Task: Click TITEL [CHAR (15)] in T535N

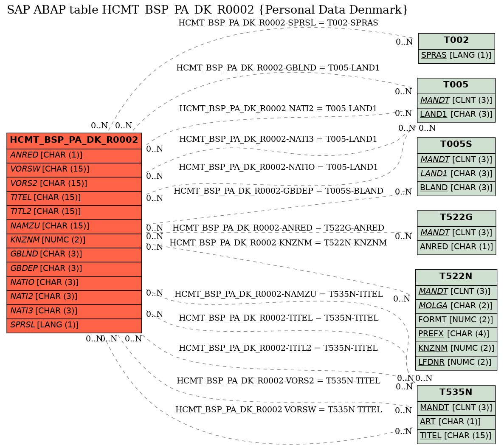Action: 456,437
